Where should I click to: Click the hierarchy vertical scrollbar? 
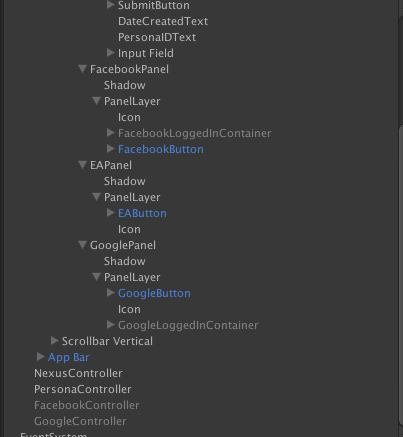click(401, 273)
